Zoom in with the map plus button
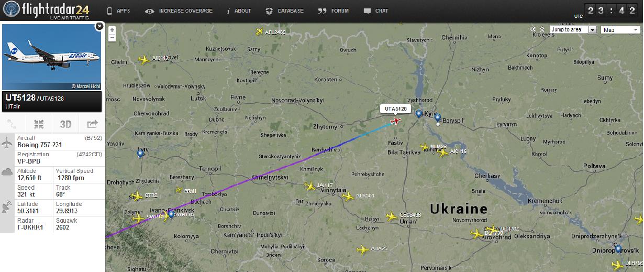The height and width of the screenshot is (272, 644). (112, 30)
